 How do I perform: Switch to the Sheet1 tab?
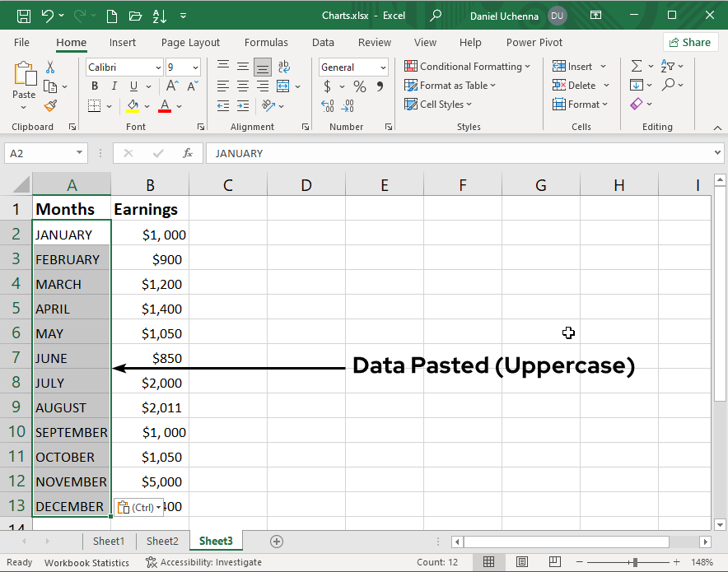109,541
